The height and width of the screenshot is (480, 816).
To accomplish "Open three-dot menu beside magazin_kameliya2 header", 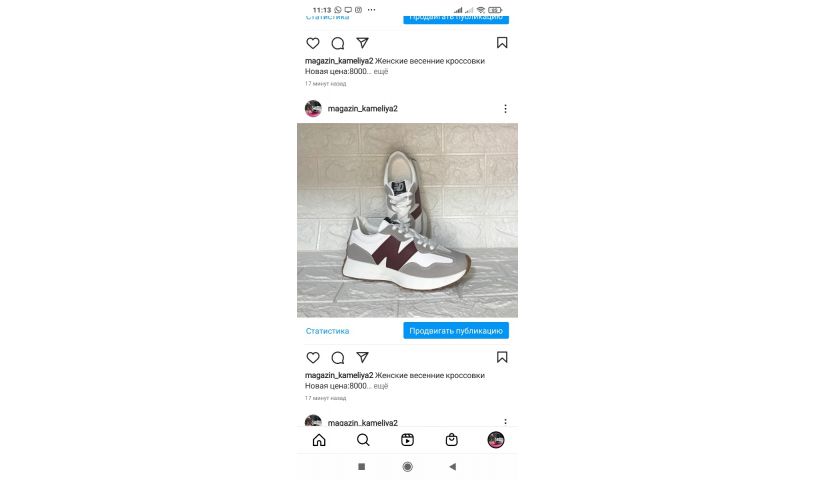I will 505,108.
